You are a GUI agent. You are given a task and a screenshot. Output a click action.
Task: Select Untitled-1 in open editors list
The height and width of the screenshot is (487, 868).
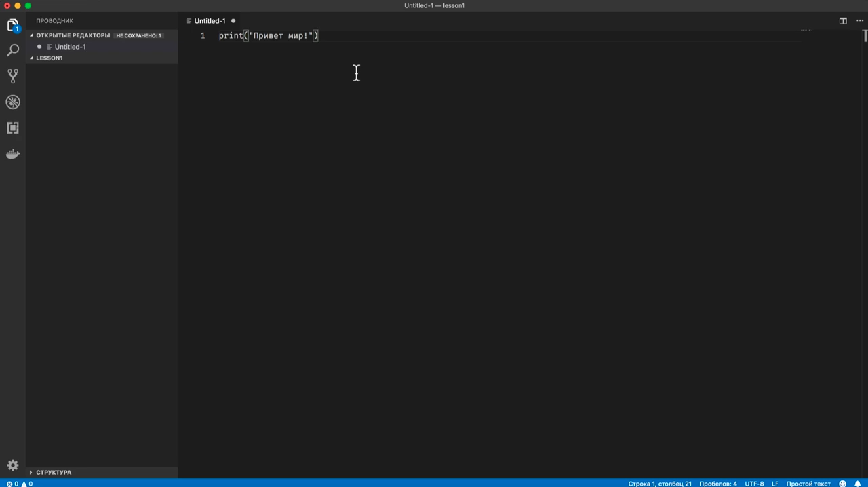pos(70,47)
